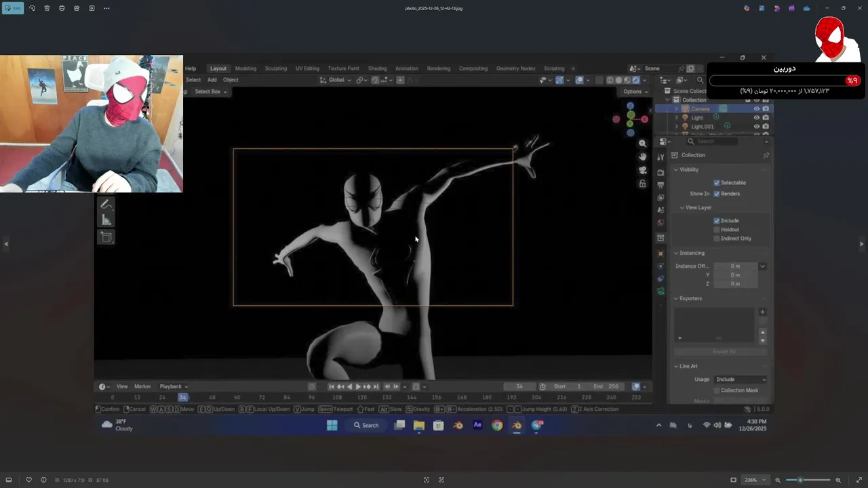Enable the Indirect Only checkbox
The height and width of the screenshot is (488, 868).
pos(717,239)
